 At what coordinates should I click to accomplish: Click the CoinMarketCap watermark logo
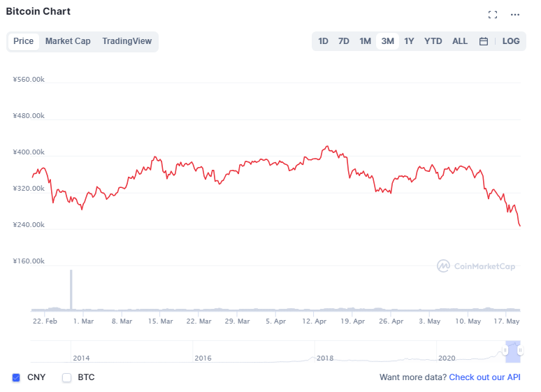click(476, 266)
